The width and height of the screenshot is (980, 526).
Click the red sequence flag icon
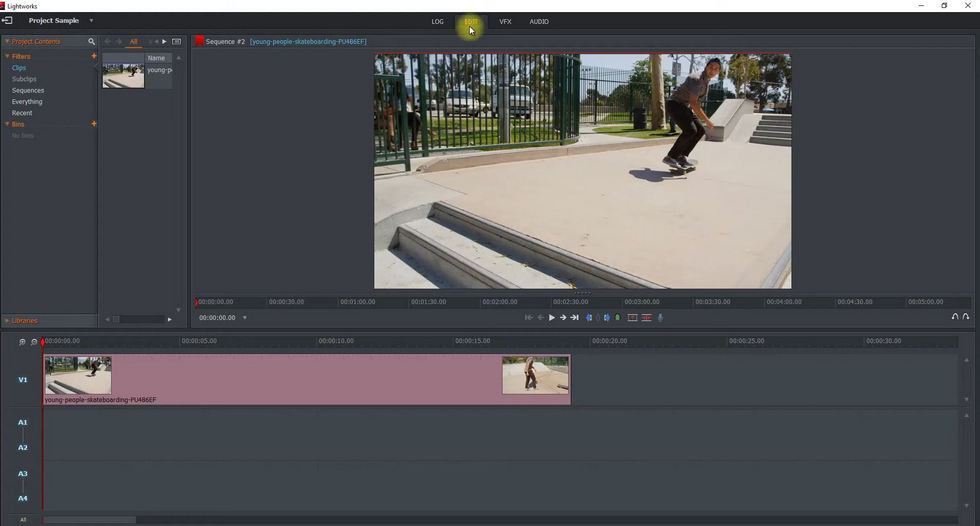(x=199, y=41)
